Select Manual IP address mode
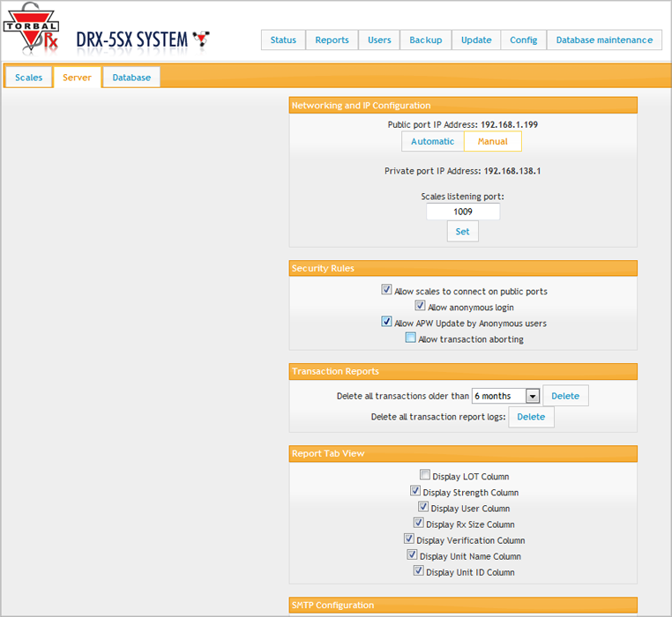The width and height of the screenshot is (672, 617). tap(492, 141)
